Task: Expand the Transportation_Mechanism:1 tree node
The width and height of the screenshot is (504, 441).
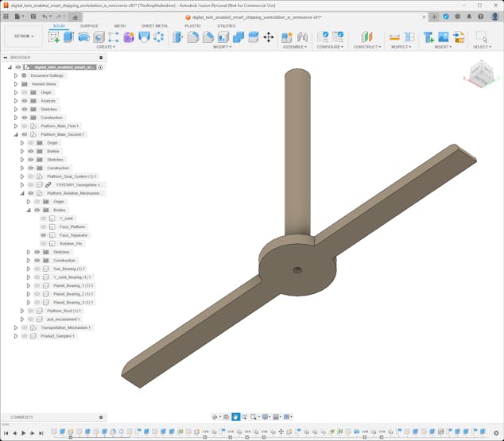Action: 15,327
